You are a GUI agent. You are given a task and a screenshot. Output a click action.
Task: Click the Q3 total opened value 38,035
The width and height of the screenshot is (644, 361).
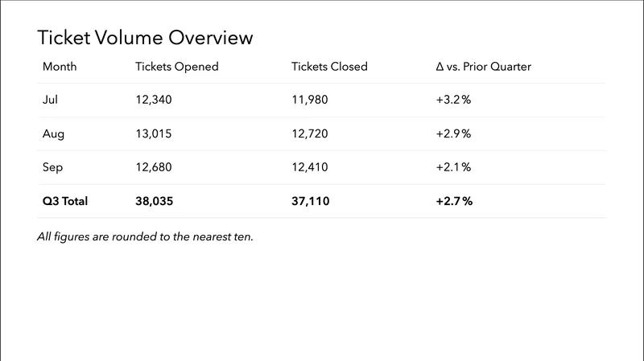tap(155, 202)
